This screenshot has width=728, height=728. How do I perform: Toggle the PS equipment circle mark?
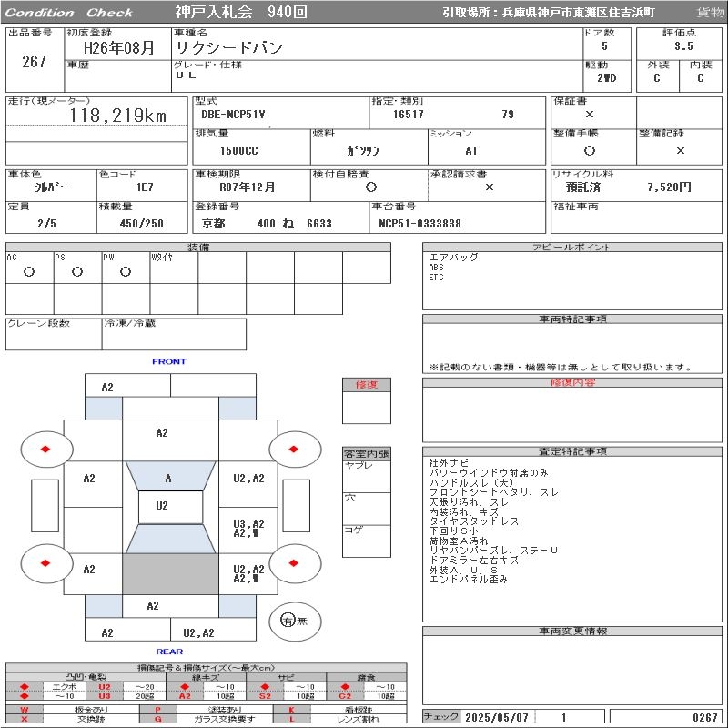pos(77,271)
